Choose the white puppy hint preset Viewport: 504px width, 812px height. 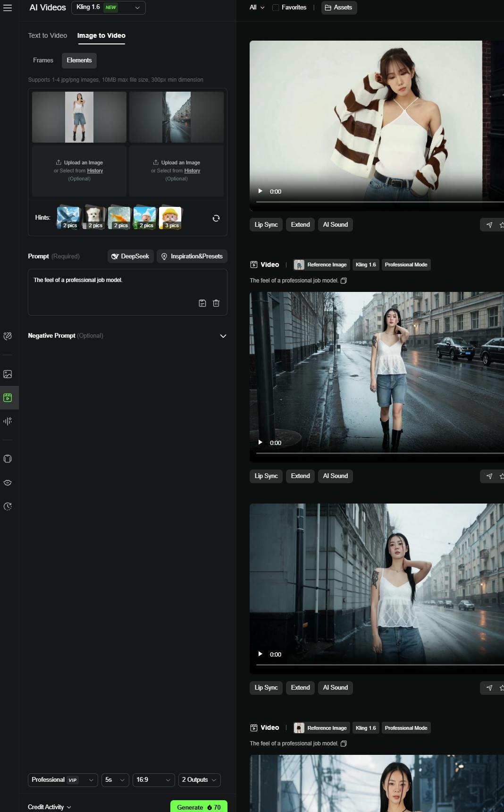[94, 218]
